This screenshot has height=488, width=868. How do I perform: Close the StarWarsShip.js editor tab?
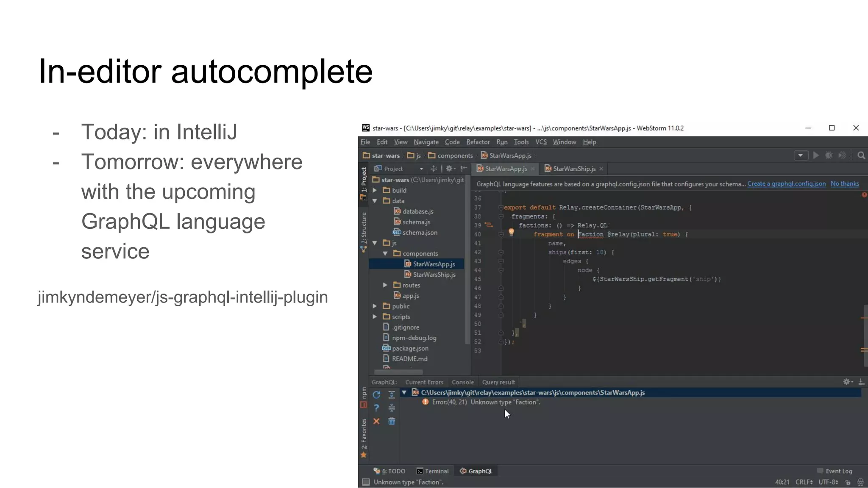[x=601, y=169]
